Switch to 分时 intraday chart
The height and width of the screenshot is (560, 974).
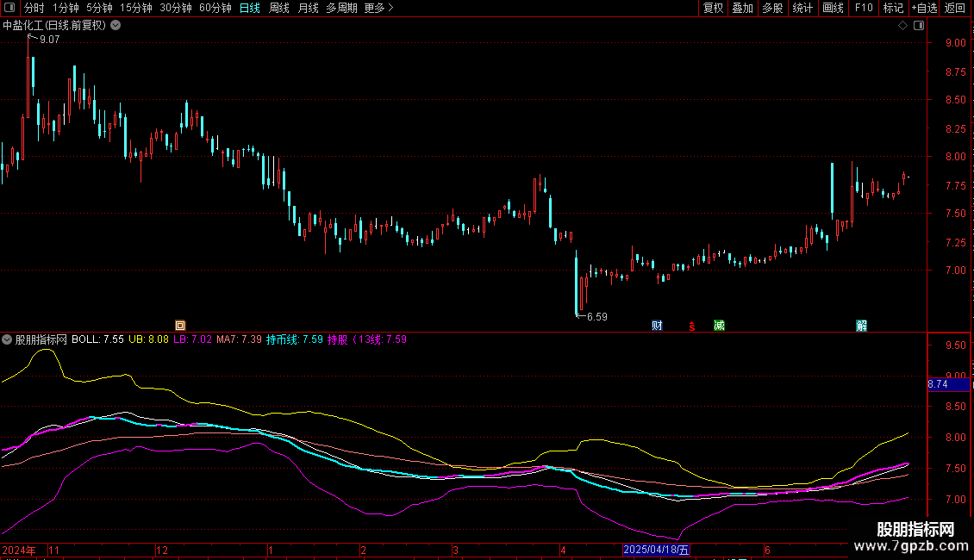[x=34, y=8]
